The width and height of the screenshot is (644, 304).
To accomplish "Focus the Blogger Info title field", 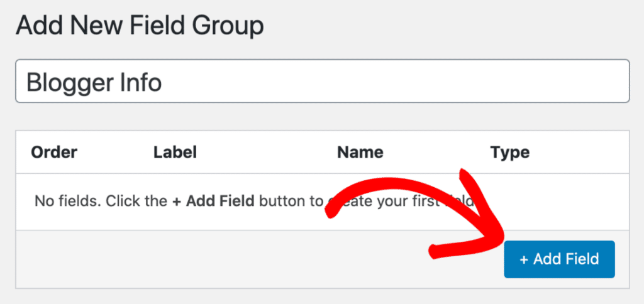I will pyautogui.click(x=322, y=81).
